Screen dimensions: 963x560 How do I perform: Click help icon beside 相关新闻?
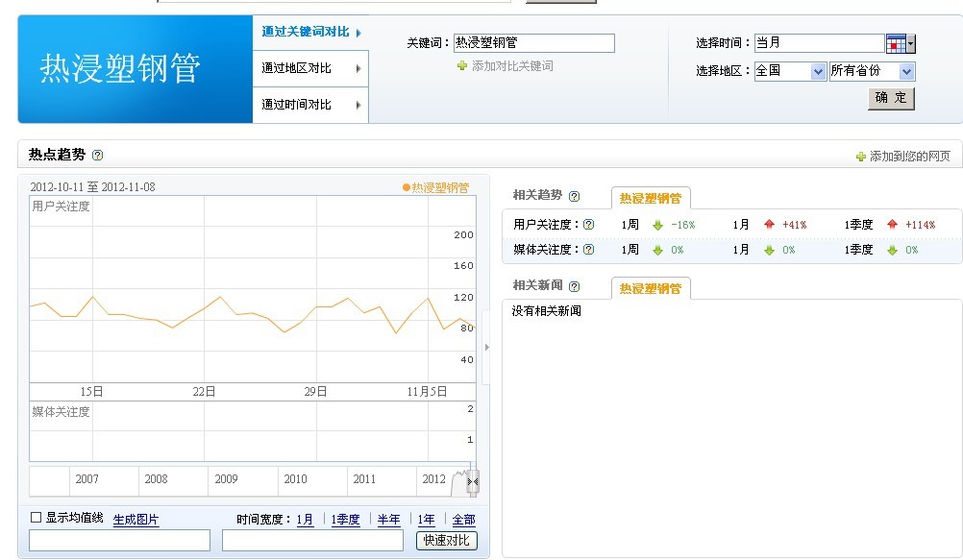click(x=574, y=286)
